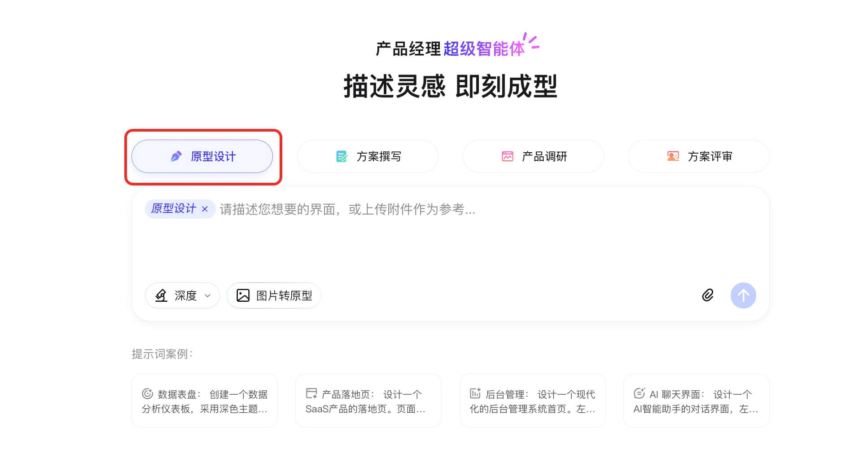Select the pen icon on 原型设计 mode
The width and height of the screenshot is (868, 450).
tap(176, 156)
